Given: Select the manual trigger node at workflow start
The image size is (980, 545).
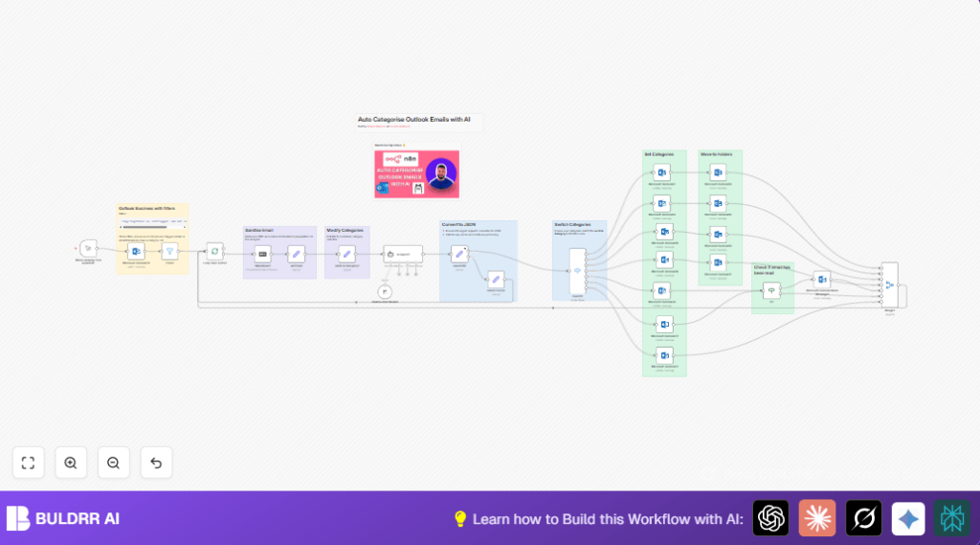Looking at the screenshot, I should pyautogui.click(x=88, y=249).
